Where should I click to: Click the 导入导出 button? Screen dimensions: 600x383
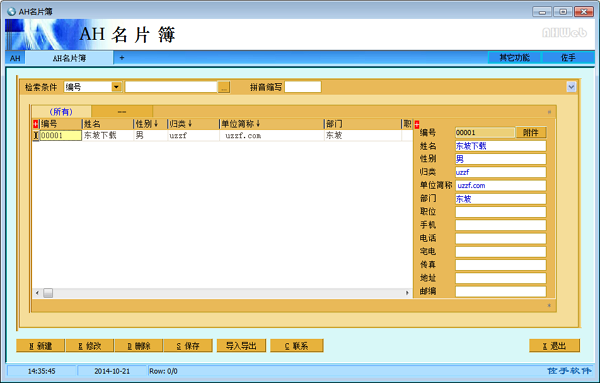(x=241, y=346)
